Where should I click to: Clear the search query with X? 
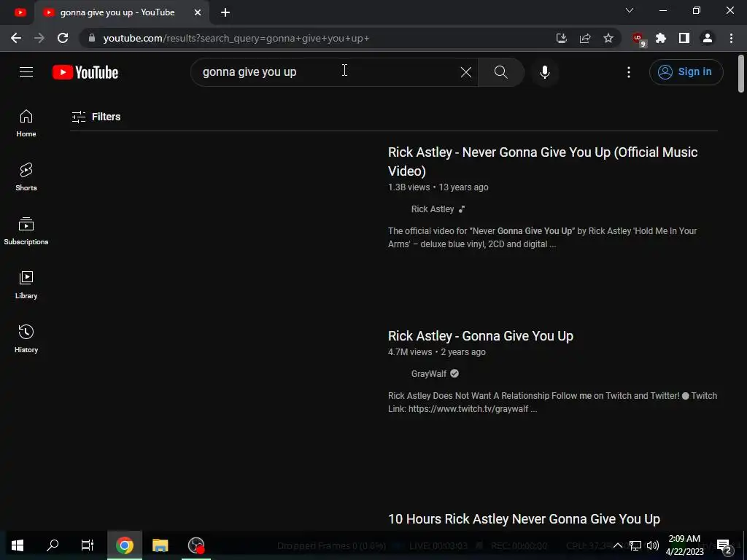(x=466, y=72)
